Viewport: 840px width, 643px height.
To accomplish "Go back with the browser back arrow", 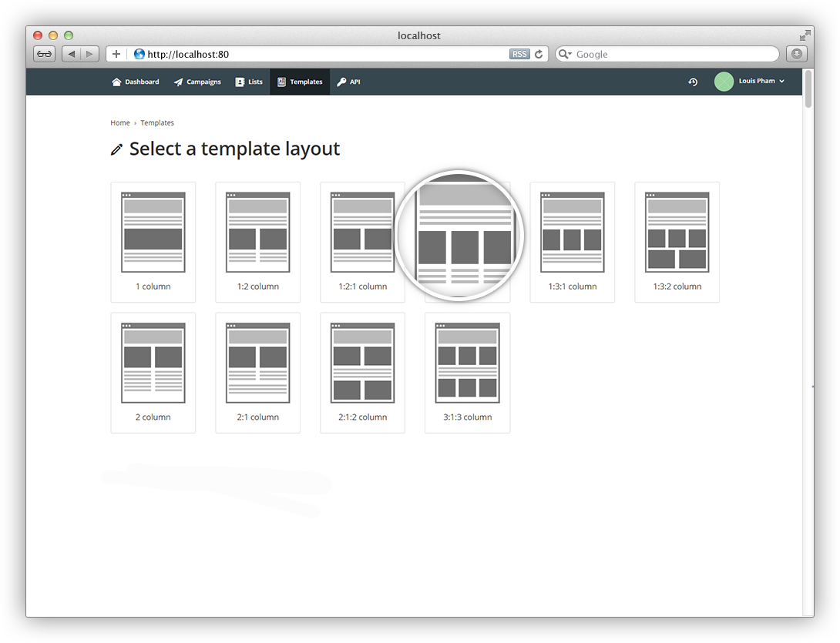I will (71, 54).
